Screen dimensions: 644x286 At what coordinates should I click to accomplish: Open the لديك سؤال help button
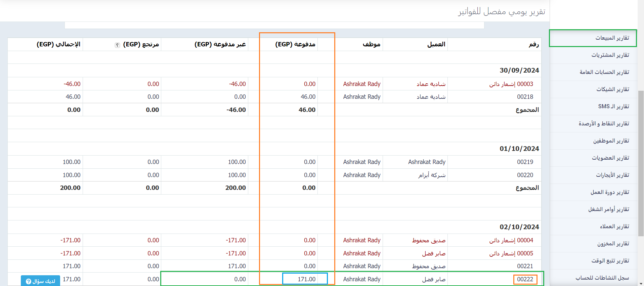coord(40,281)
